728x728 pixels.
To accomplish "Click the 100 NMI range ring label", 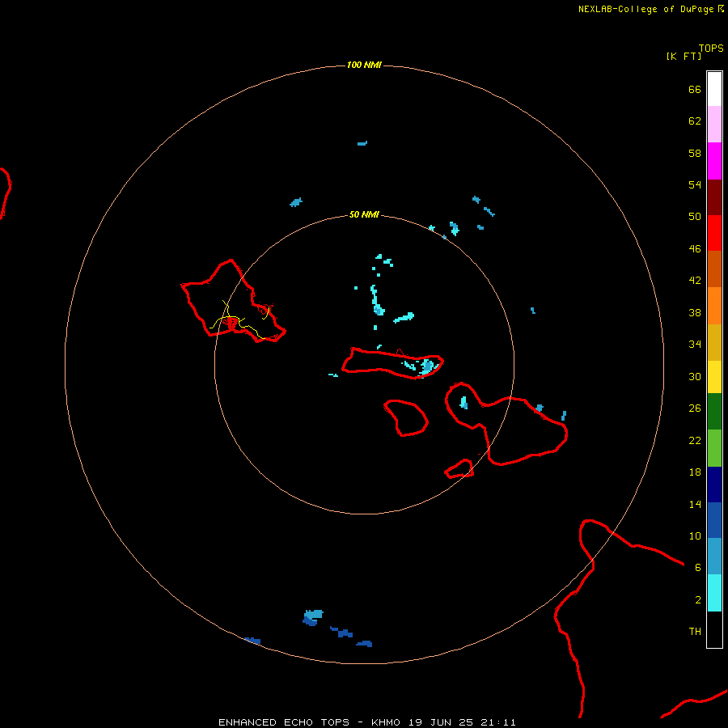I will coord(364,65).
